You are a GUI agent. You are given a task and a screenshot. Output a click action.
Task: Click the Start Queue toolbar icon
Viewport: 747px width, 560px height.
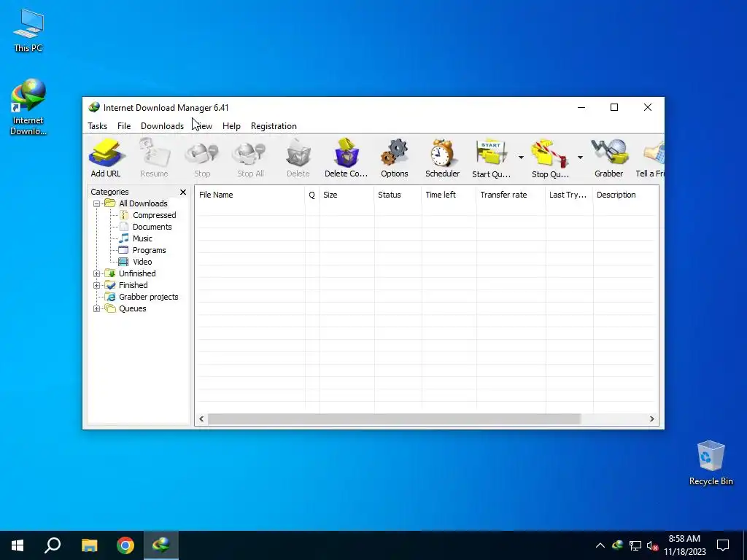tap(491, 153)
